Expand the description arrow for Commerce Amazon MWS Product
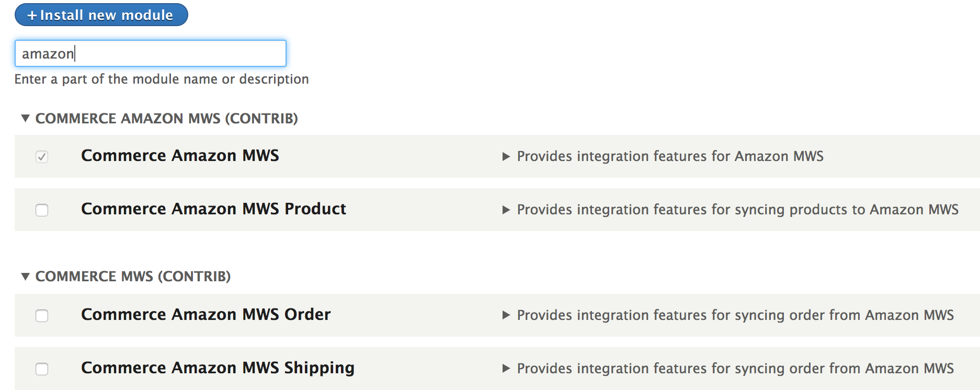This screenshot has width=980, height=390. point(506,210)
